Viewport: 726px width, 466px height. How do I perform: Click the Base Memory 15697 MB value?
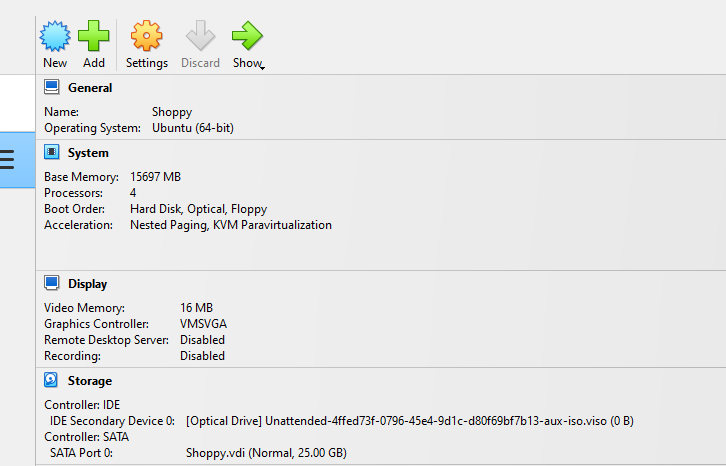click(x=155, y=177)
